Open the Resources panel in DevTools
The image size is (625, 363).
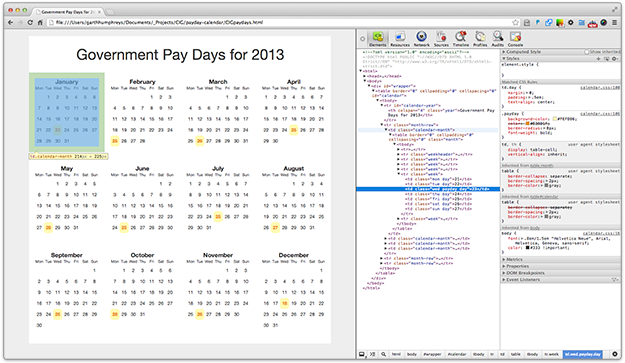400,39
